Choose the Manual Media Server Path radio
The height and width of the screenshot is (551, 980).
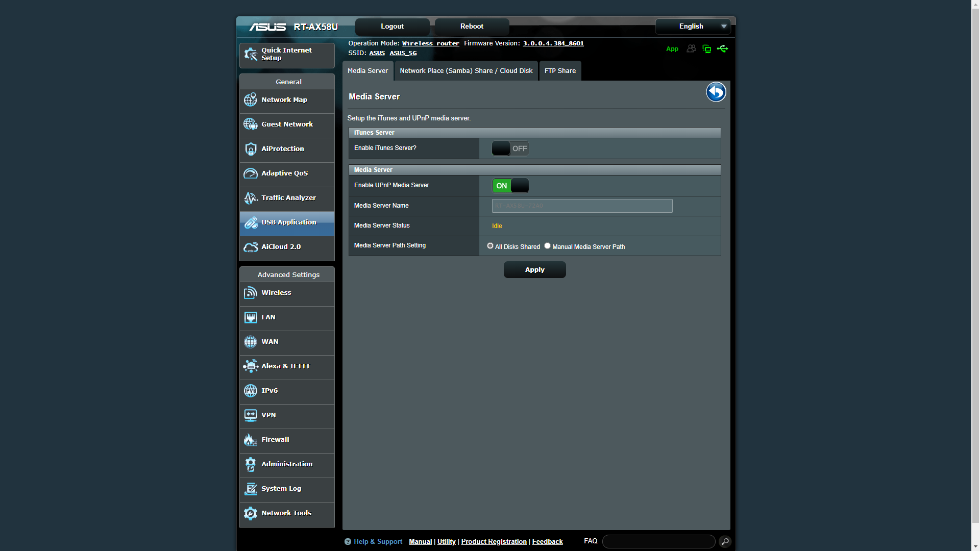[547, 246]
